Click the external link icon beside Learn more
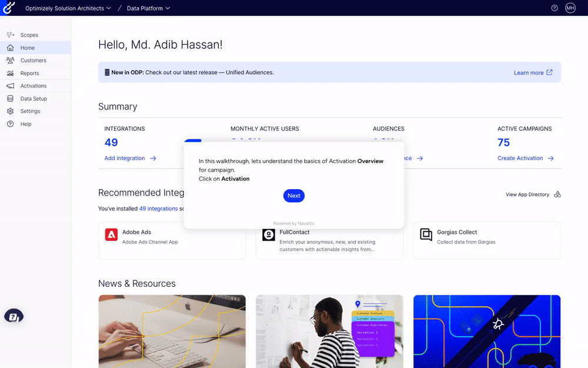Image resolution: width=588 pixels, height=368 pixels. (550, 72)
